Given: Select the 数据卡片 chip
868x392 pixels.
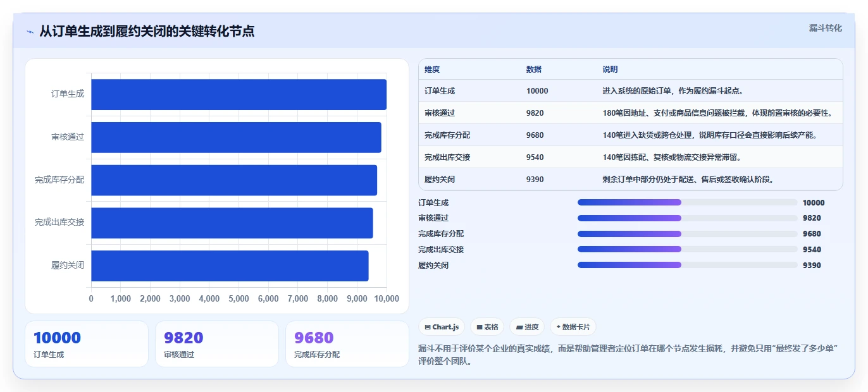Looking at the screenshot, I should pyautogui.click(x=573, y=327).
